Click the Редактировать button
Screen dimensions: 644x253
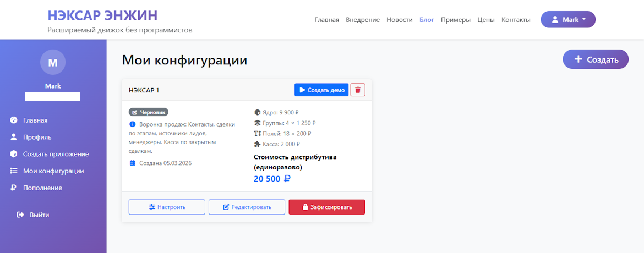[247, 207]
